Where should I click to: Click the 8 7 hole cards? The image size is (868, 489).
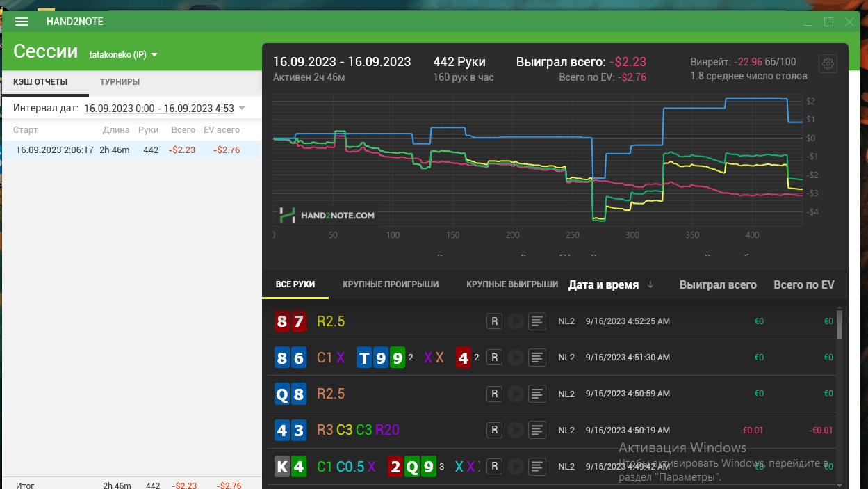pos(290,321)
